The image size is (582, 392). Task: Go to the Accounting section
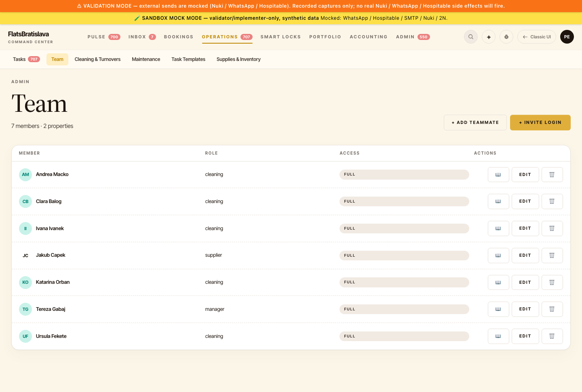click(369, 37)
